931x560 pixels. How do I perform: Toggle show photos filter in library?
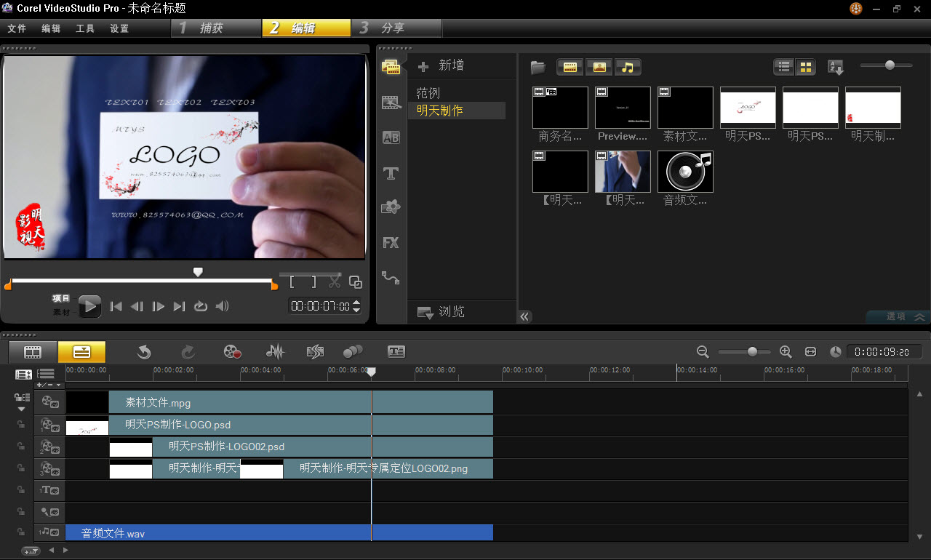(x=599, y=68)
